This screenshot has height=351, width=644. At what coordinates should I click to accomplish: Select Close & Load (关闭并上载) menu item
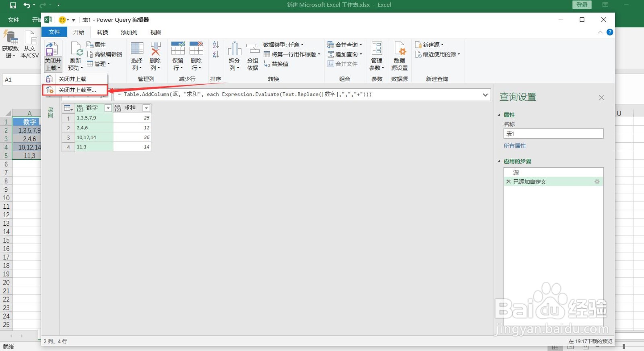point(75,79)
